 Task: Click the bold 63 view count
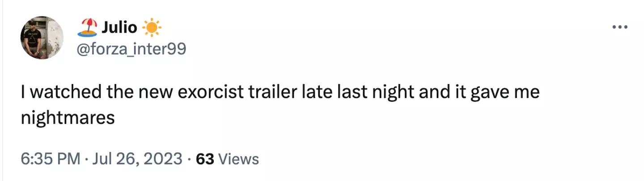coord(205,159)
